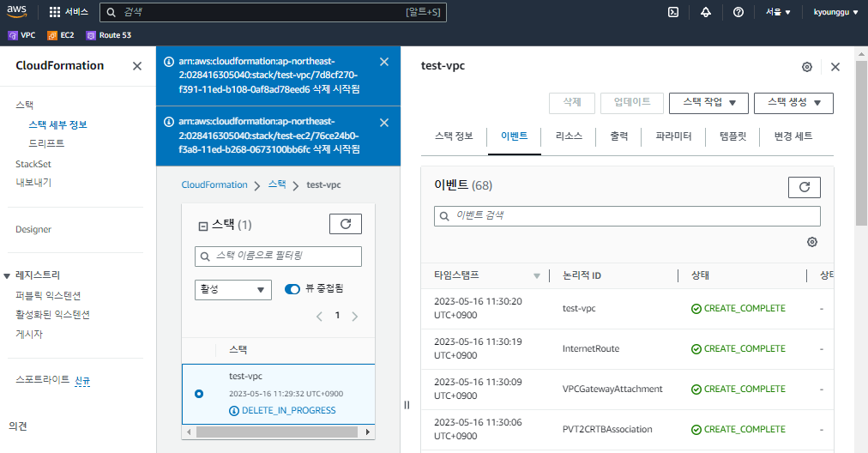868x453 pixels.
Task: Open the AWS home logo
Action: point(16,11)
